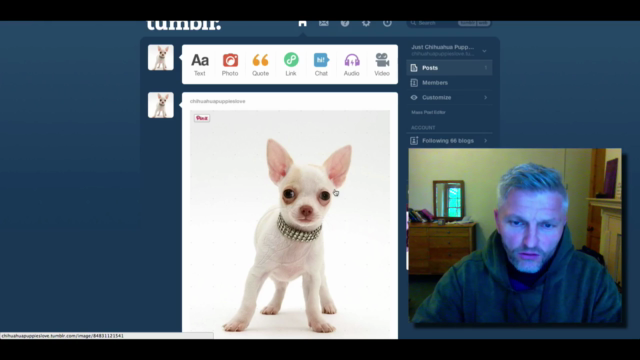
Task: Create a new Audio post
Action: (351, 64)
